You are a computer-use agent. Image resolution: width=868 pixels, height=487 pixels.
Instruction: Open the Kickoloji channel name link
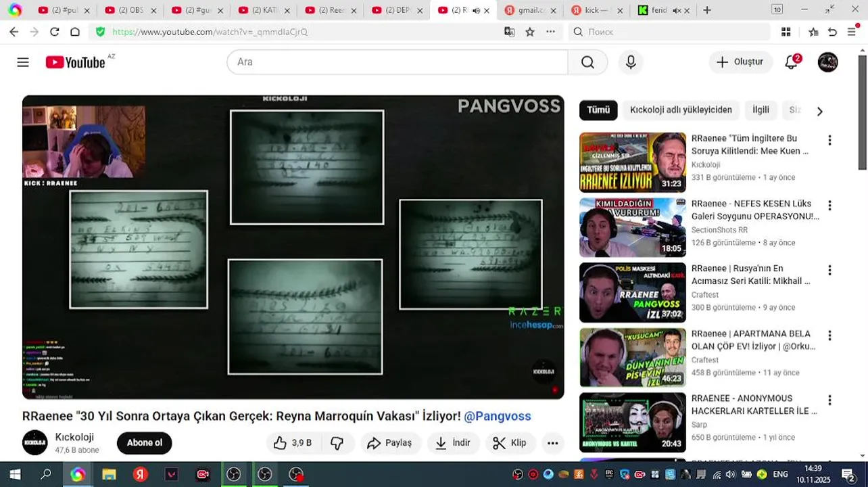74,437
